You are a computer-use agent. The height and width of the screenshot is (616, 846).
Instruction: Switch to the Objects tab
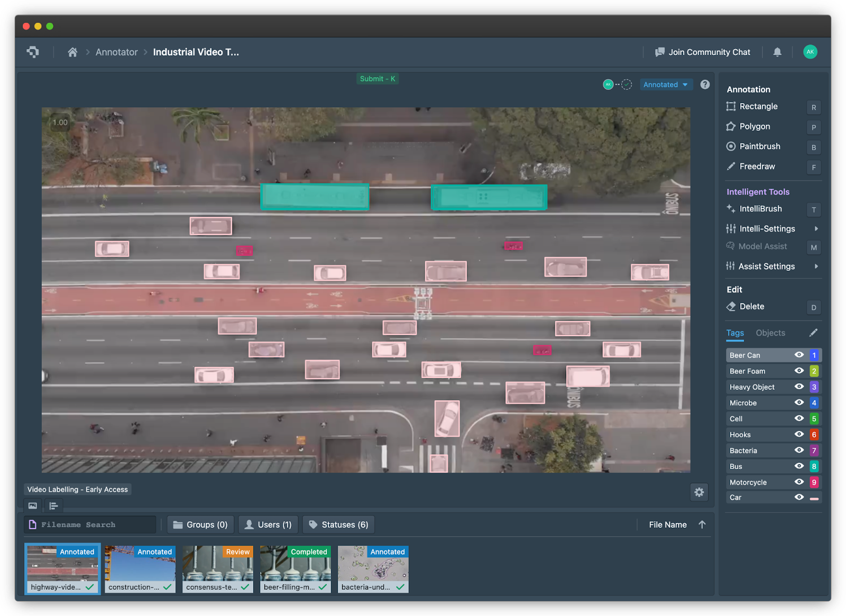[770, 333]
